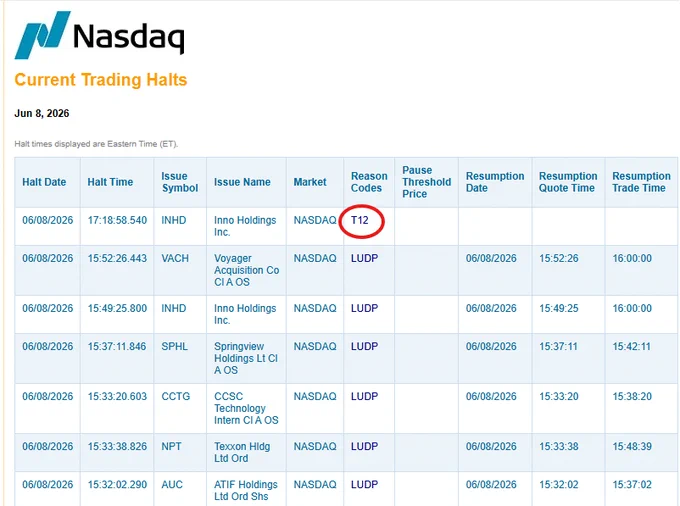Click the Resumption Trade Time header
Screen dimensions: 680x506
click(641, 182)
